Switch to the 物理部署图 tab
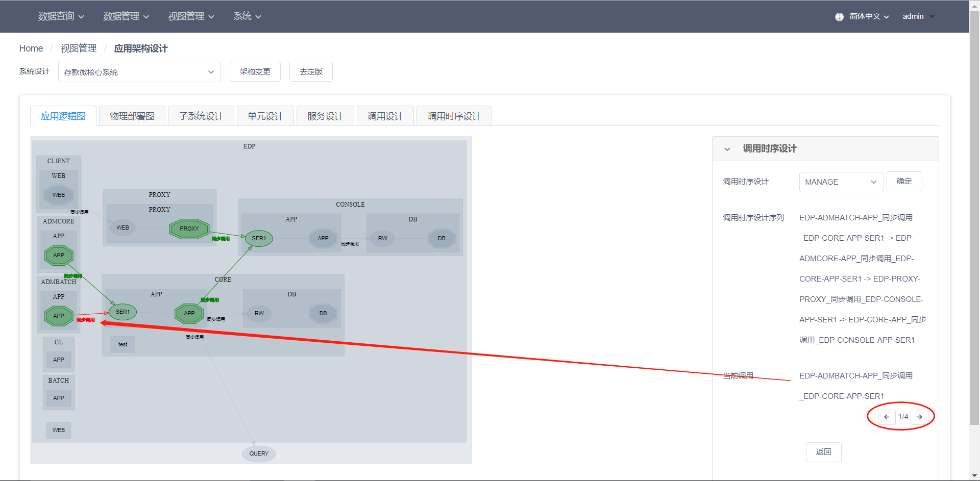The width and height of the screenshot is (980, 481). click(x=132, y=116)
